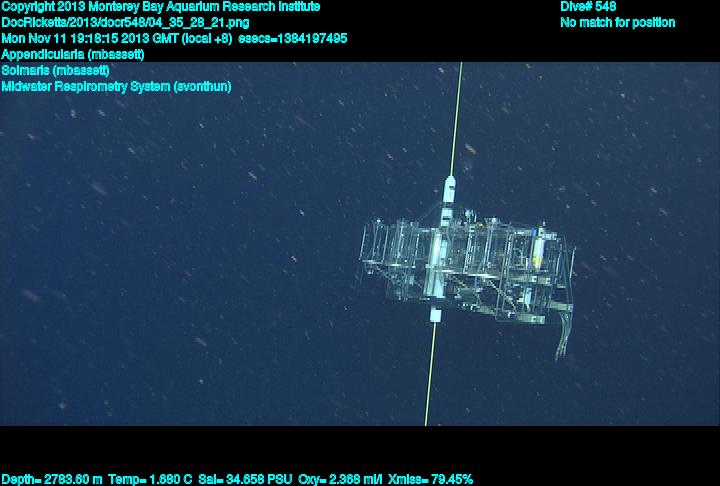Click the Temp= 1.680 C reading
This screenshot has height=486, width=720.
tap(151, 480)
